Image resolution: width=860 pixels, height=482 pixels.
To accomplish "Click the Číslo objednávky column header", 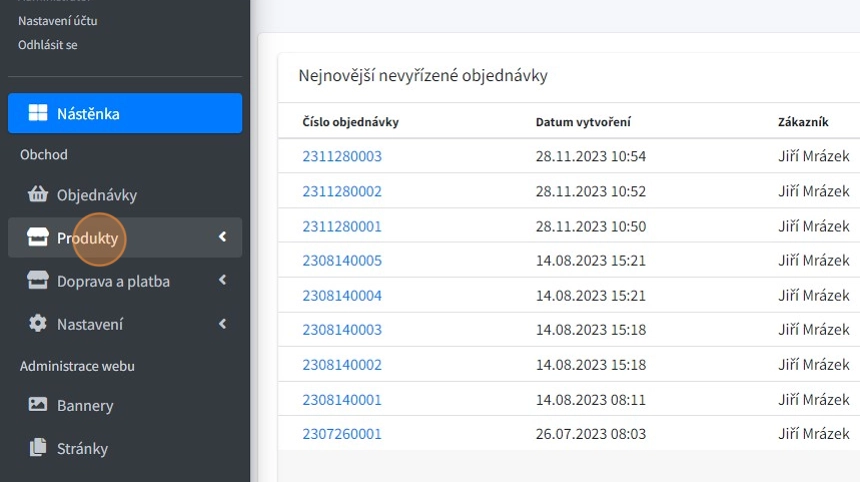I will (x=351, y=122).
